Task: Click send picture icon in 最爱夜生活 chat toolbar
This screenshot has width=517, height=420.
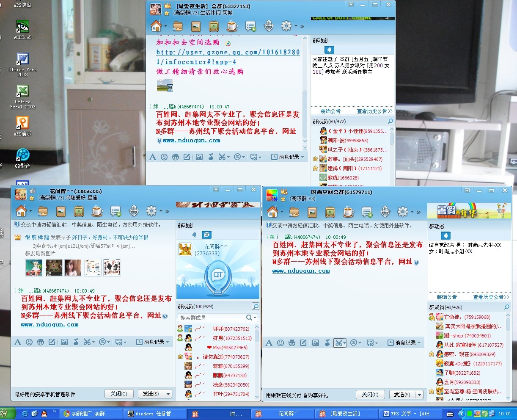Action: pos(199,157)
